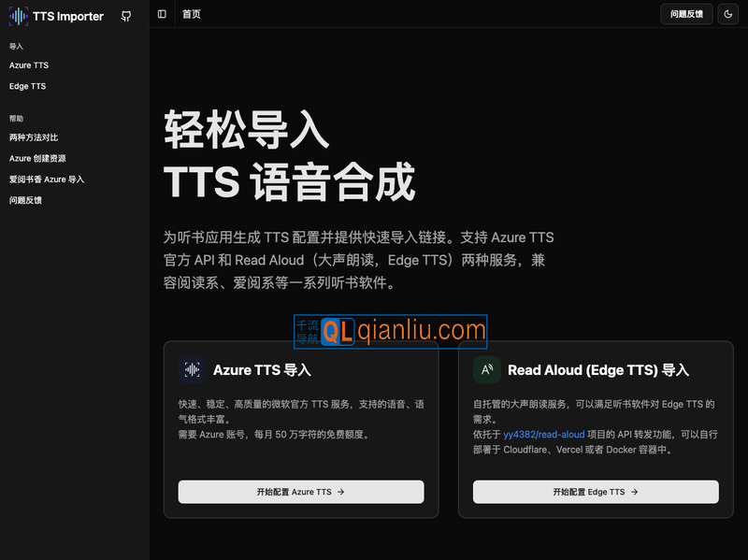
Task: Expand the 导入 section in the sidebar
Action: coord(18,45)
